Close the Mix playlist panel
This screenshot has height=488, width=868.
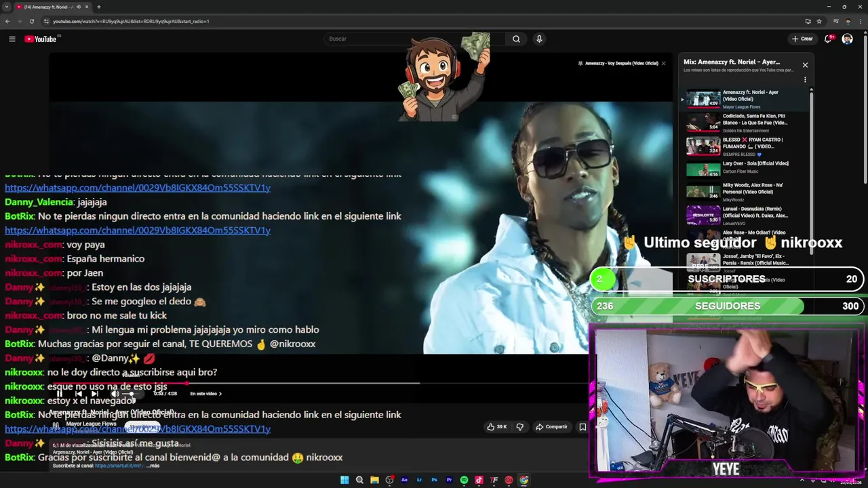[805, 65]
